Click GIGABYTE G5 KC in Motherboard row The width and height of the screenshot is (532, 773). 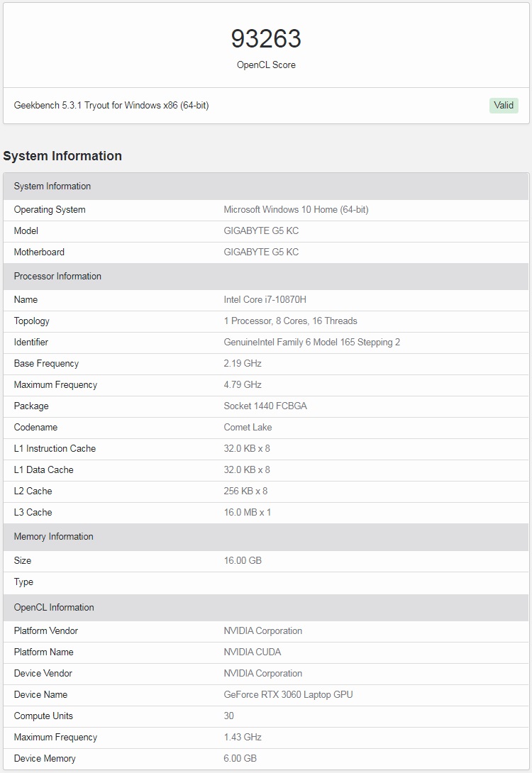[x=261, y=252]
